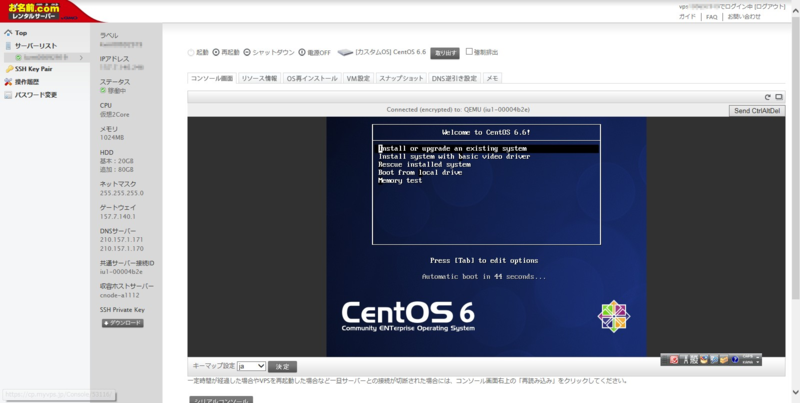Switch to the メモ tab

click(492, 79)
